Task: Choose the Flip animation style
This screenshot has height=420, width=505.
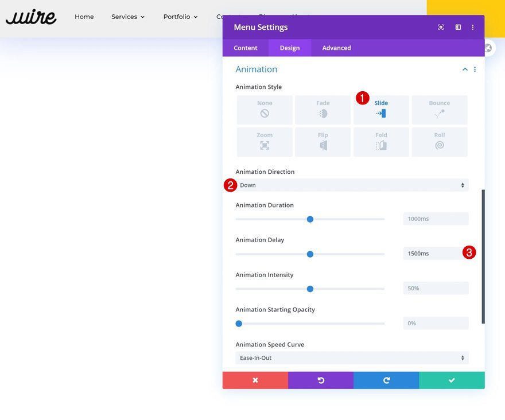Action: click(x=323, y=142)
